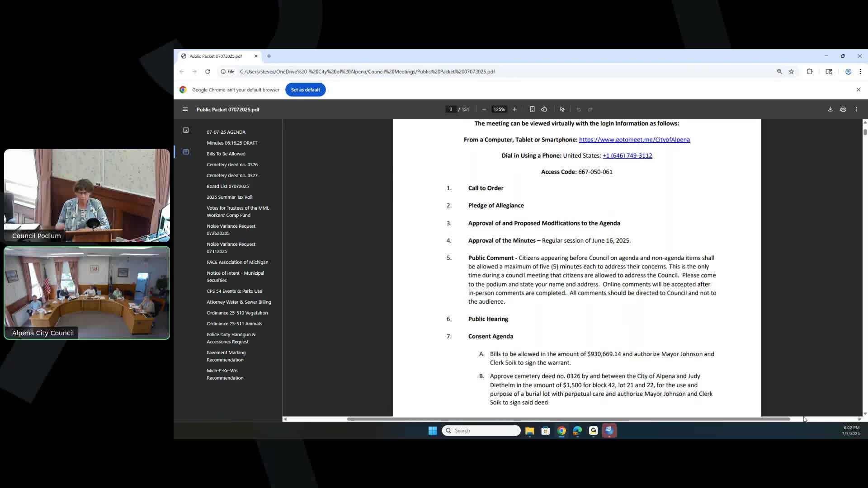Select the Public Packet 07072025.pdf tab
Screen dimensions: 868x488
pyautogui.click(x=216, y=56)
